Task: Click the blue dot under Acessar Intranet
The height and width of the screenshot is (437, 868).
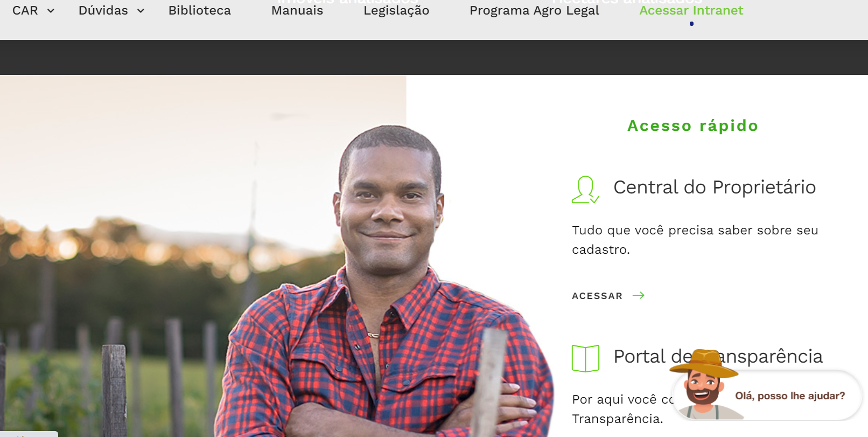Action: coord(691,24)
